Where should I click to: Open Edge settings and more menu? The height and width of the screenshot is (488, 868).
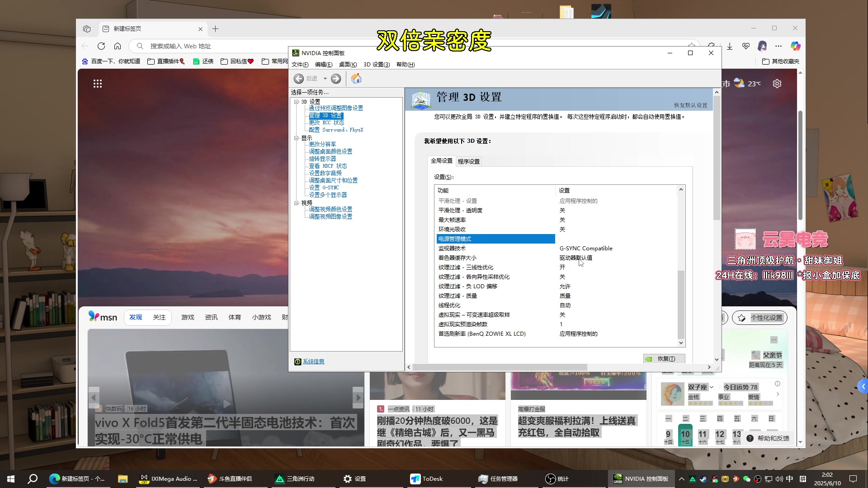click(x=778, y=46)
